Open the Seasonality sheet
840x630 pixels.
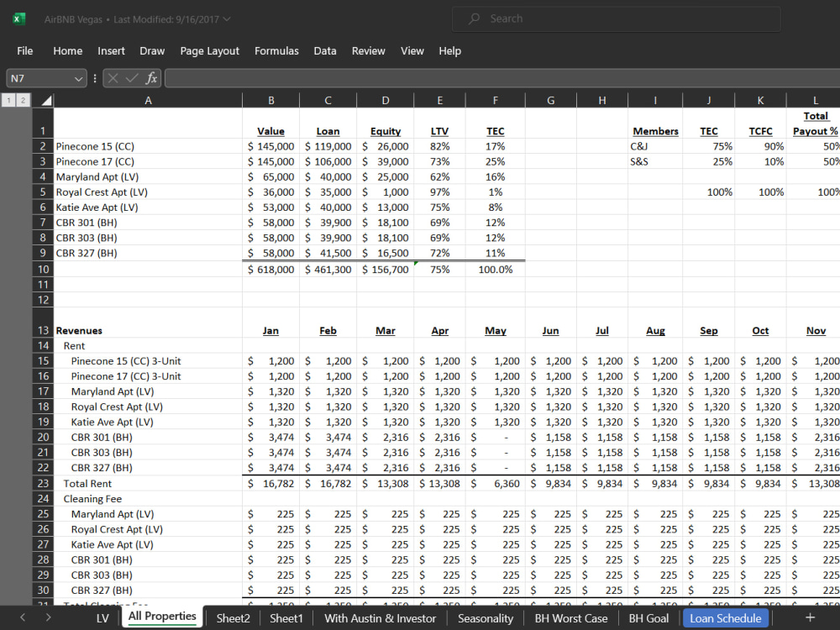click(x=486, y=618)
